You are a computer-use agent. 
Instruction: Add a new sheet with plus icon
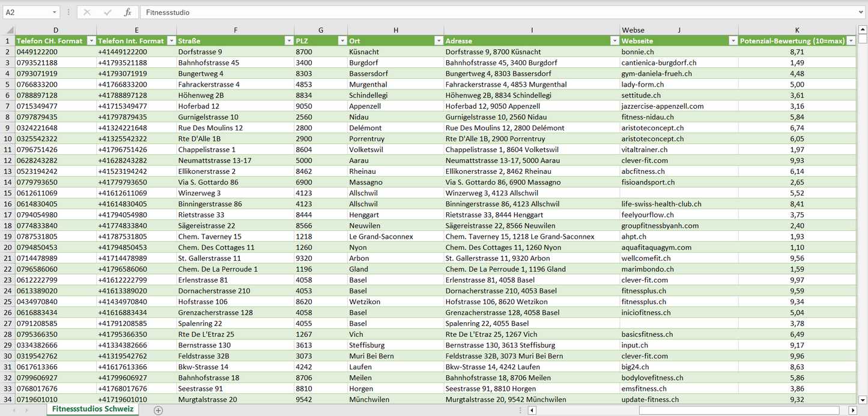pos(158,410)
